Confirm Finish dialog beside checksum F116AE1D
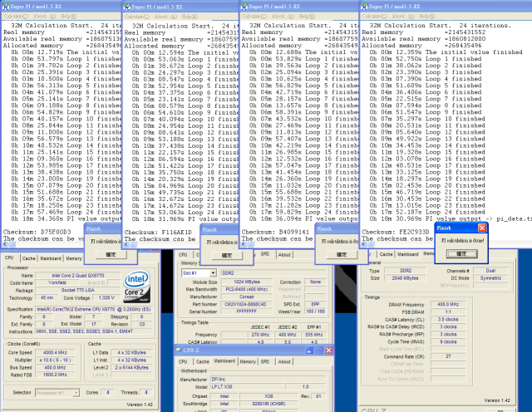 pos(227,255)
